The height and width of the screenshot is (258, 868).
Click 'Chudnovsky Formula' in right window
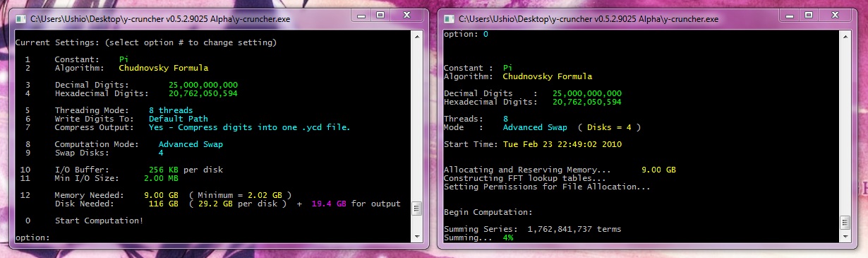coord(548,76)
